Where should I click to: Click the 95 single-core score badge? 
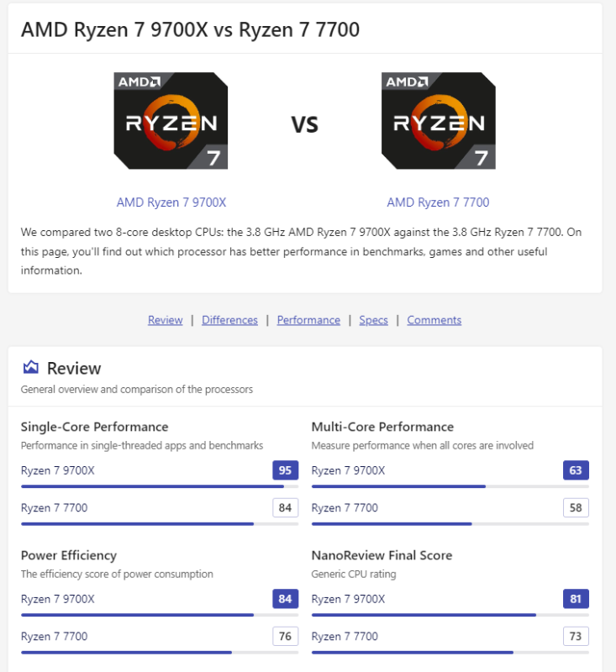(x=285, y=470)
